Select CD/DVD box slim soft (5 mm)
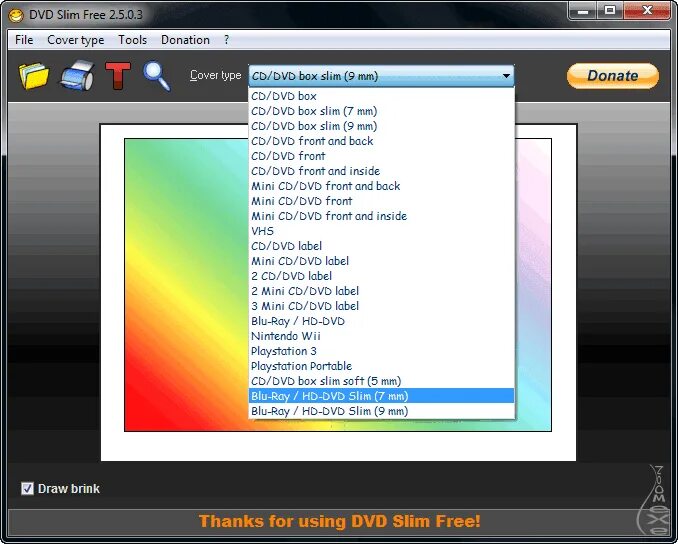The image size is (678, 544). 381,381
